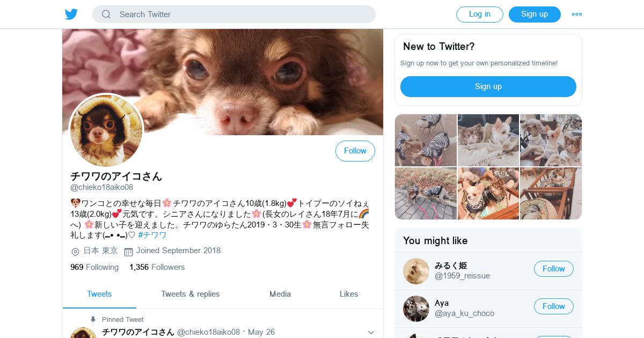Click the Twitter bird logo
Viewport: 644px width, 338px height.
pyautogui.click(x=71, y=14)
